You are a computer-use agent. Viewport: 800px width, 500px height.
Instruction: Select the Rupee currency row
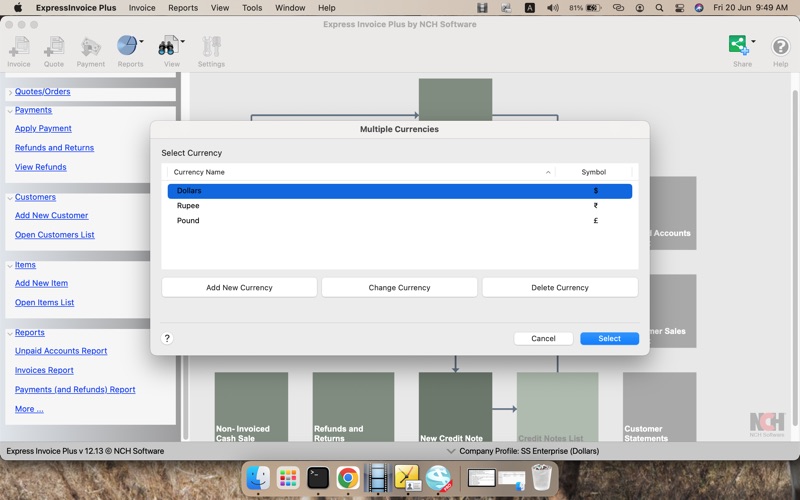click(400, 206)
